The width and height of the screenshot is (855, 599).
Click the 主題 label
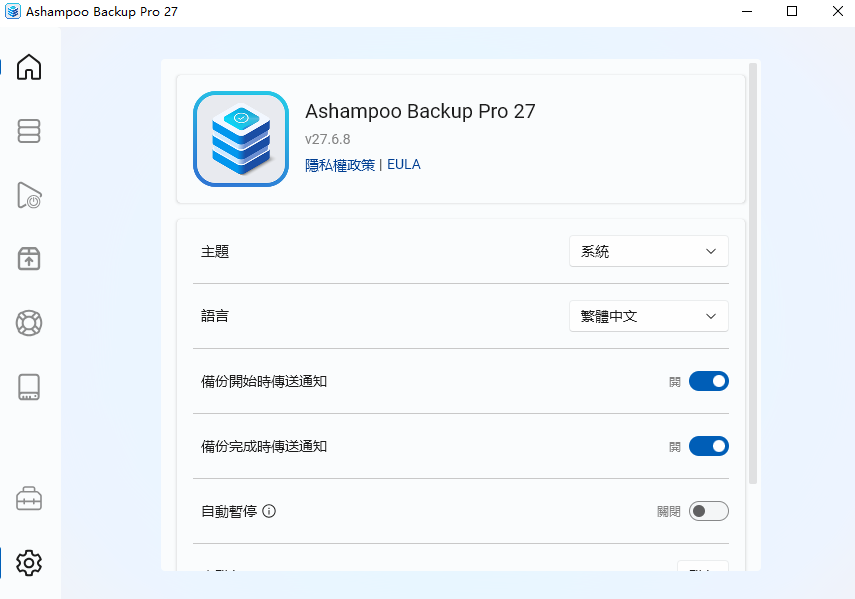(x=215, y=251)
